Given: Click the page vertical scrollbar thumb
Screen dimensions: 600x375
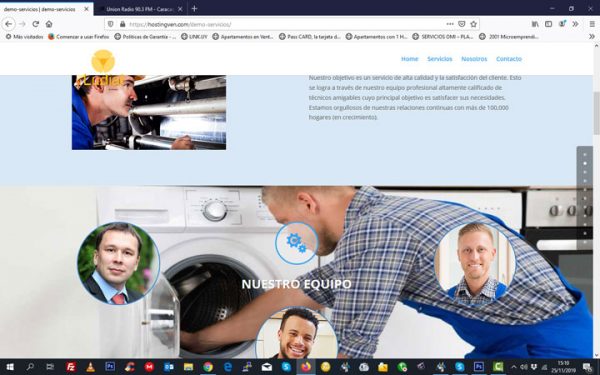Looking at the screenshot, I should (596, 113).
